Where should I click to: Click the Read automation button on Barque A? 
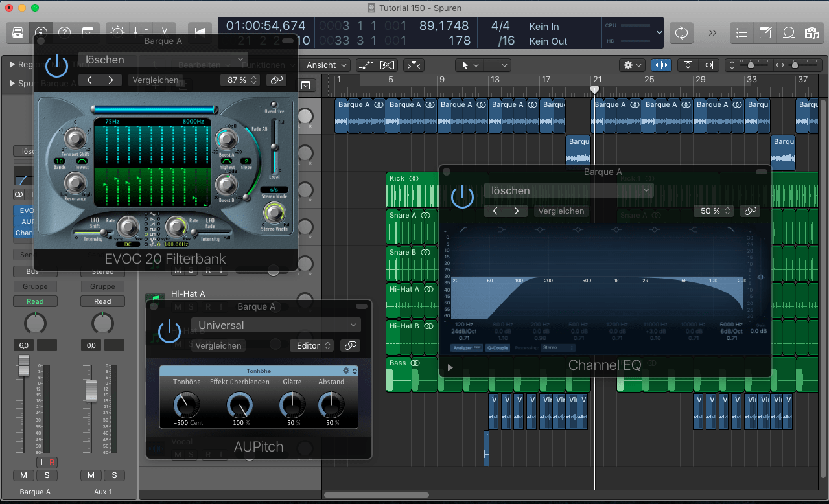tap(35, 301)
